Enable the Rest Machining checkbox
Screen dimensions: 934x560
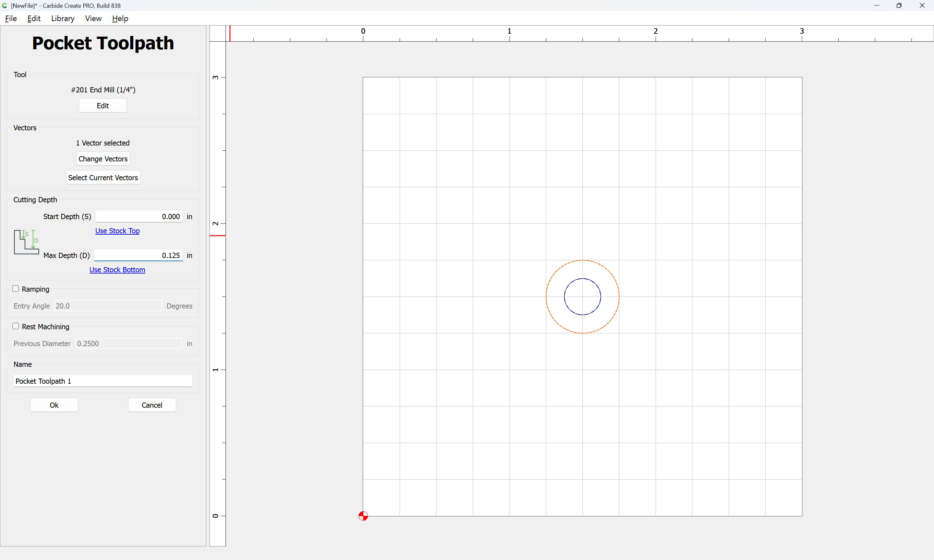[16, 326]
